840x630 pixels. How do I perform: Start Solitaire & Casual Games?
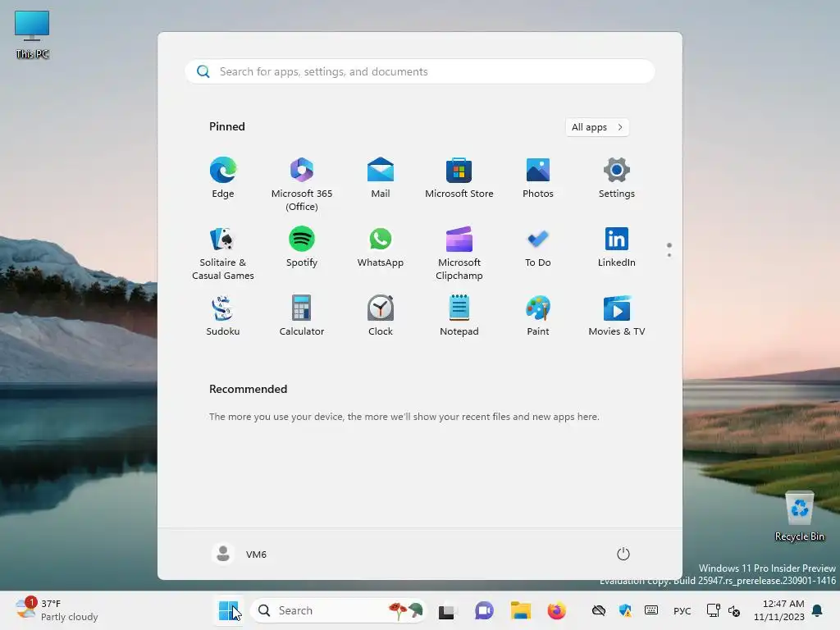coord(223,253)
